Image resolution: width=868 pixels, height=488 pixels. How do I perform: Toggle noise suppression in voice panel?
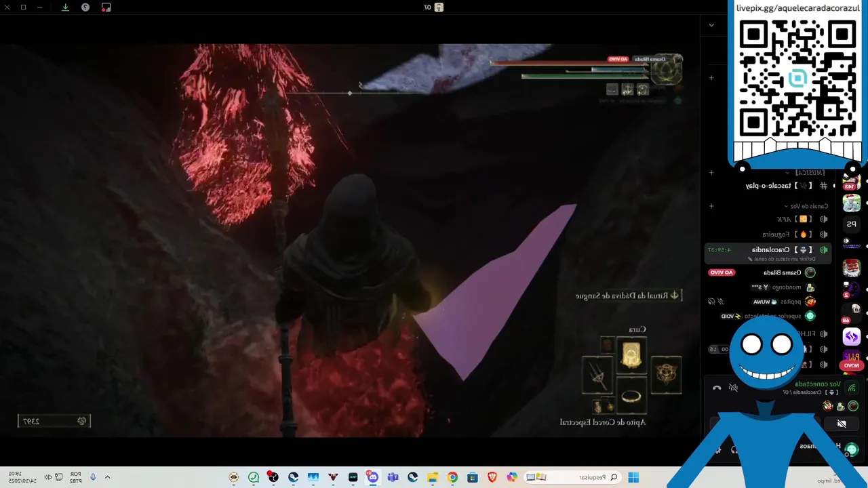pos(733,388)
